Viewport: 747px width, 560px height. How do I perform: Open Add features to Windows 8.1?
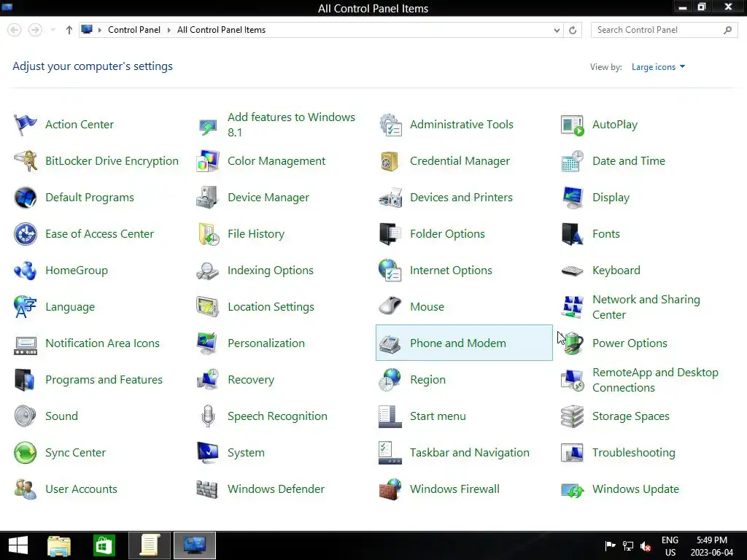tap(291, 125)
